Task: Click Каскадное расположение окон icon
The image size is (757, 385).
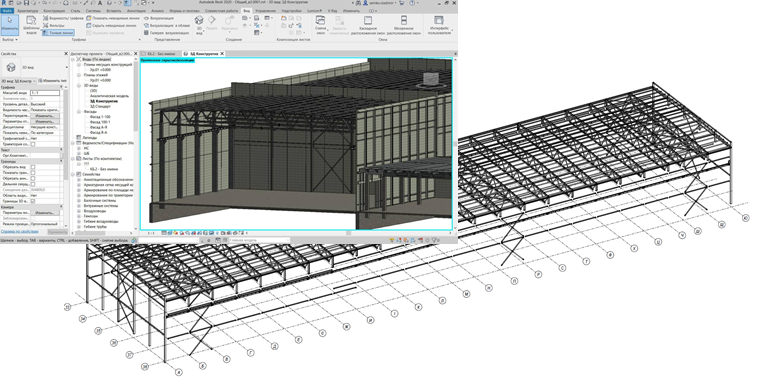Action: pos(368,24)
